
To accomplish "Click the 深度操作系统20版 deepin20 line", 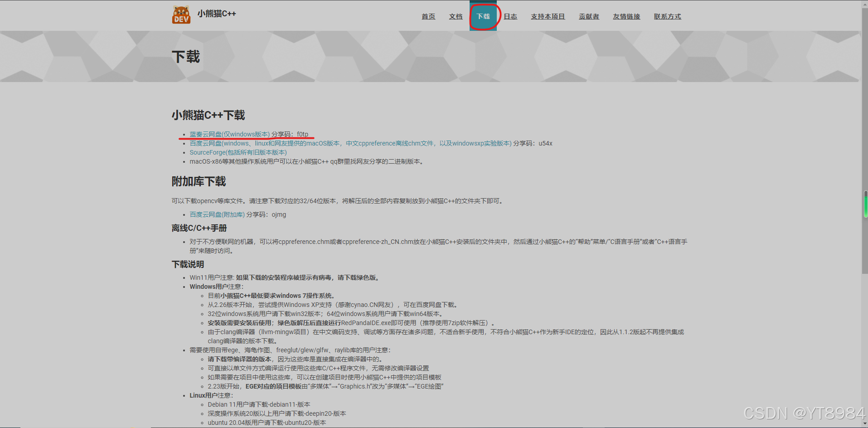I will [277, 413].
